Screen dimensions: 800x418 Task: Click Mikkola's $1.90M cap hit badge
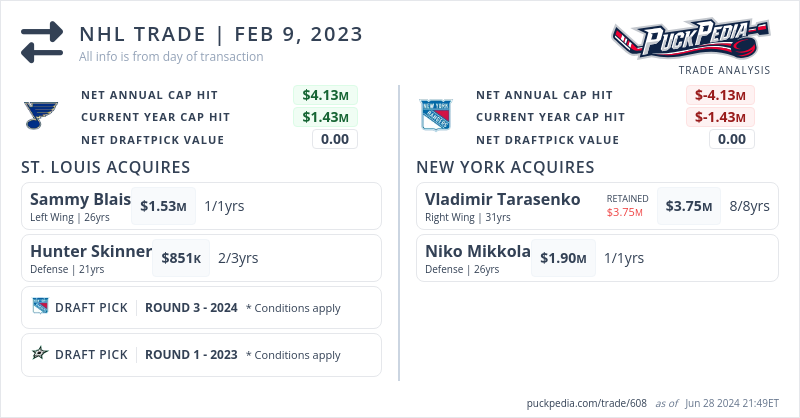coord(562,258)
